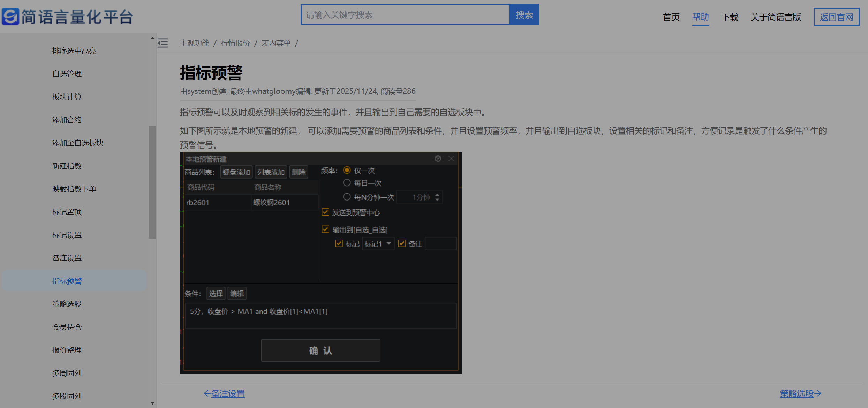Open the 下载 navigation menu item
Screen dimensions: 868x408
[730, 17]
